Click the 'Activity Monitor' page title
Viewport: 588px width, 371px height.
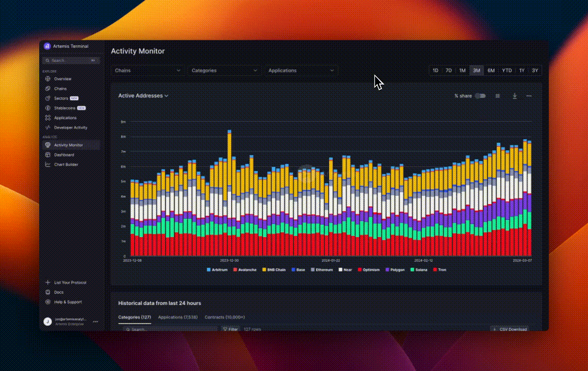138,52
